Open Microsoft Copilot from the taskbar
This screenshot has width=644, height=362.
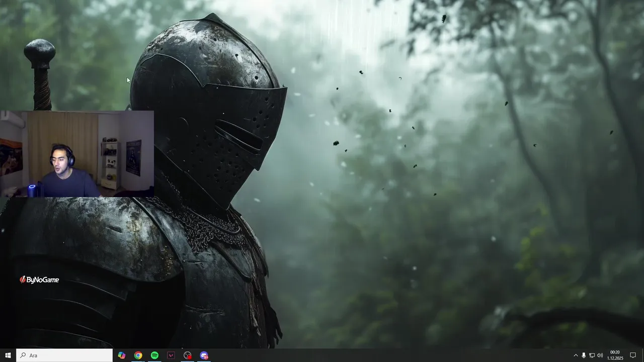point(122,355)
